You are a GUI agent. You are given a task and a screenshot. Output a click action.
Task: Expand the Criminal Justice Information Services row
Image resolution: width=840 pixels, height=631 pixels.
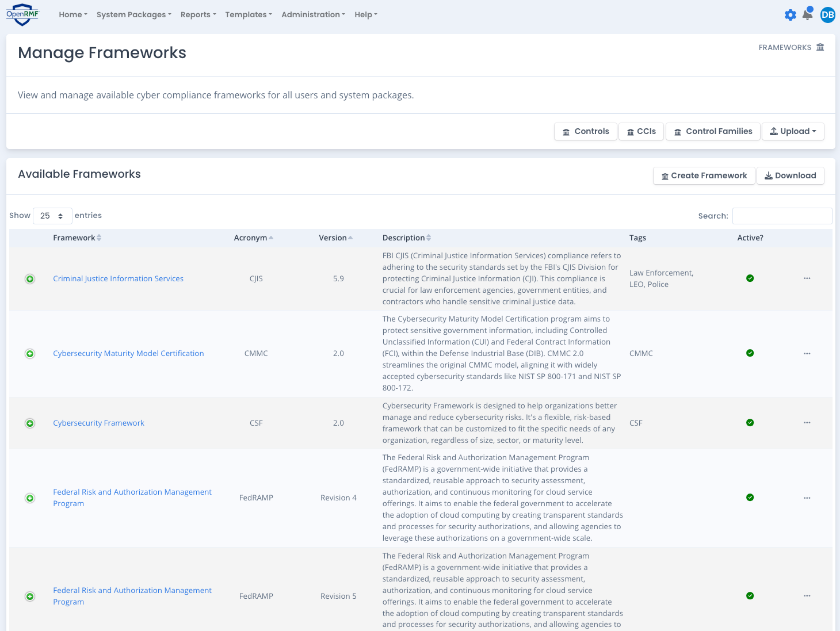(x=30, y=279)
